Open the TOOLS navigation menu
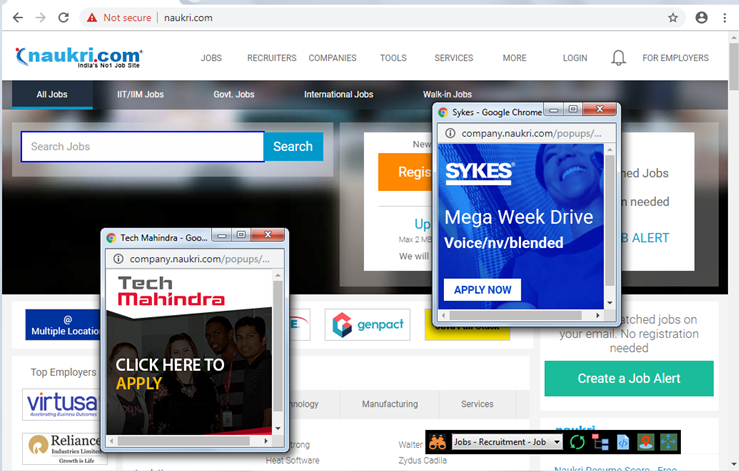This screenshot has width=739, height=472. (x=394, y=58)
